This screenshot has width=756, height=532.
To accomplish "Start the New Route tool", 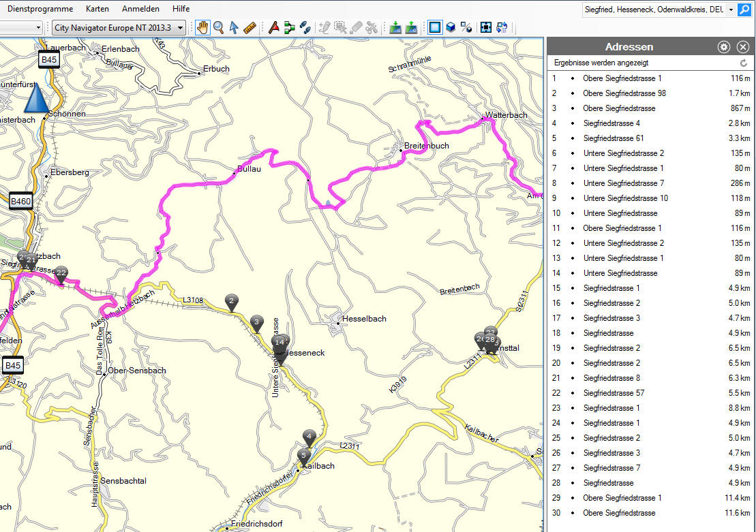I will tap(289, 27).
